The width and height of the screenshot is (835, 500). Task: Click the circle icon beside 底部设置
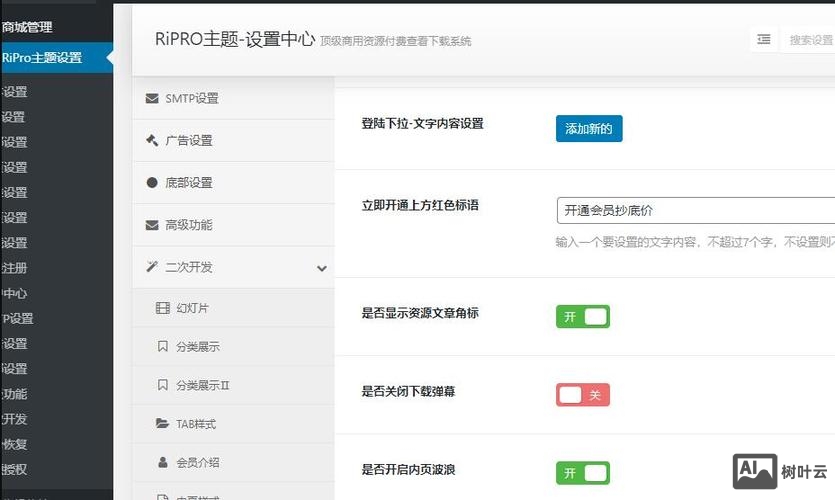coord(152,183)
